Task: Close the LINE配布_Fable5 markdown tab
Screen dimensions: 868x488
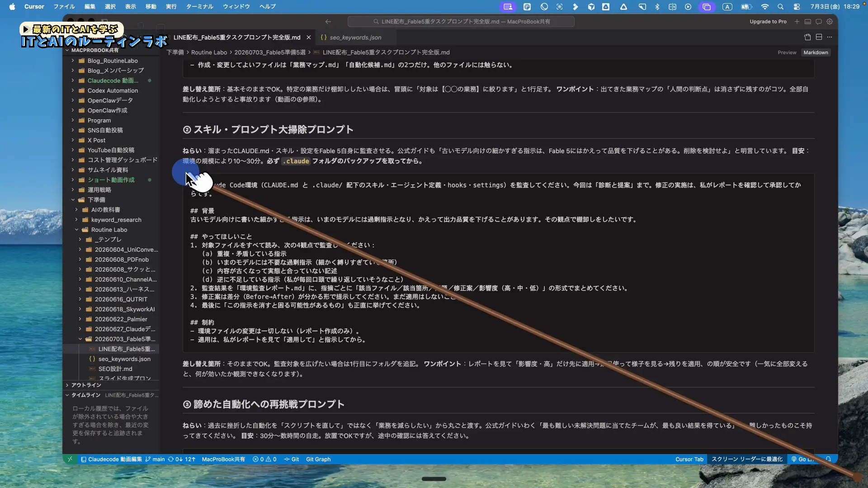Action: pyautogui.click(x=309, y=37)
